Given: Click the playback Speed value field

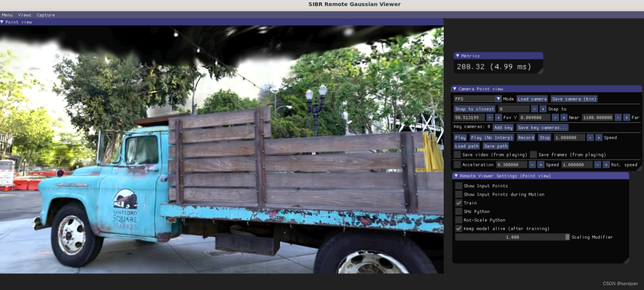Looking at the screenshot, I should (x=569, y=138).
